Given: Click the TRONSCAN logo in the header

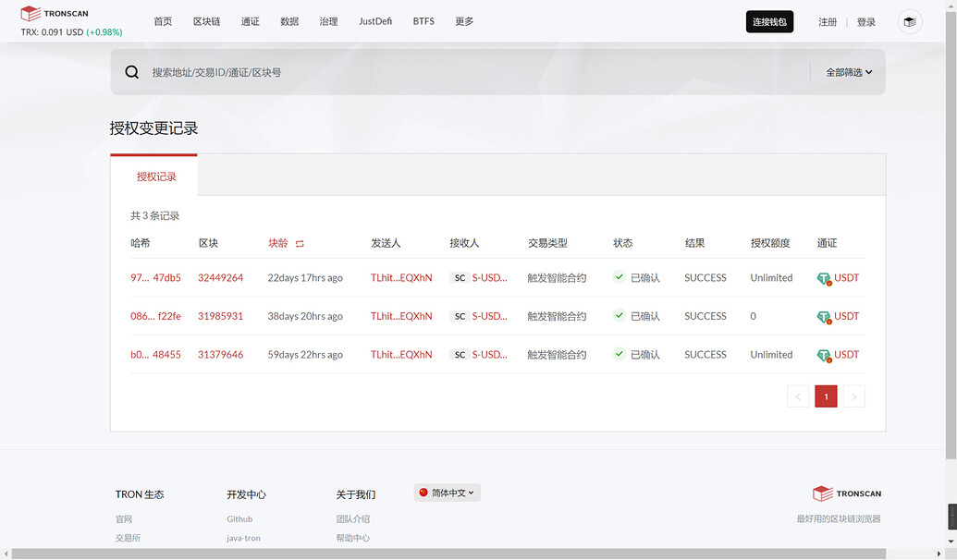Looking at the screenshot, I should coord(54,13).
